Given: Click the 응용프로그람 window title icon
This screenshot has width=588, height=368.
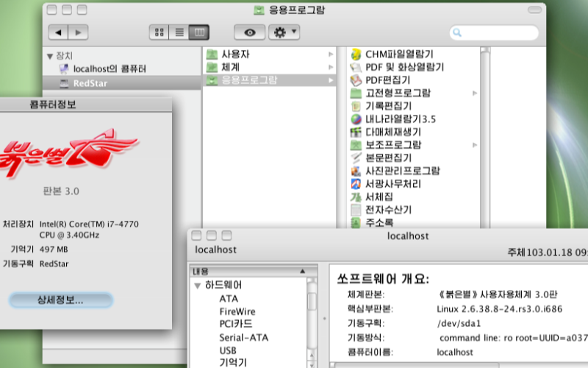Looking at the screenshot, I should [x=259, y=10].
